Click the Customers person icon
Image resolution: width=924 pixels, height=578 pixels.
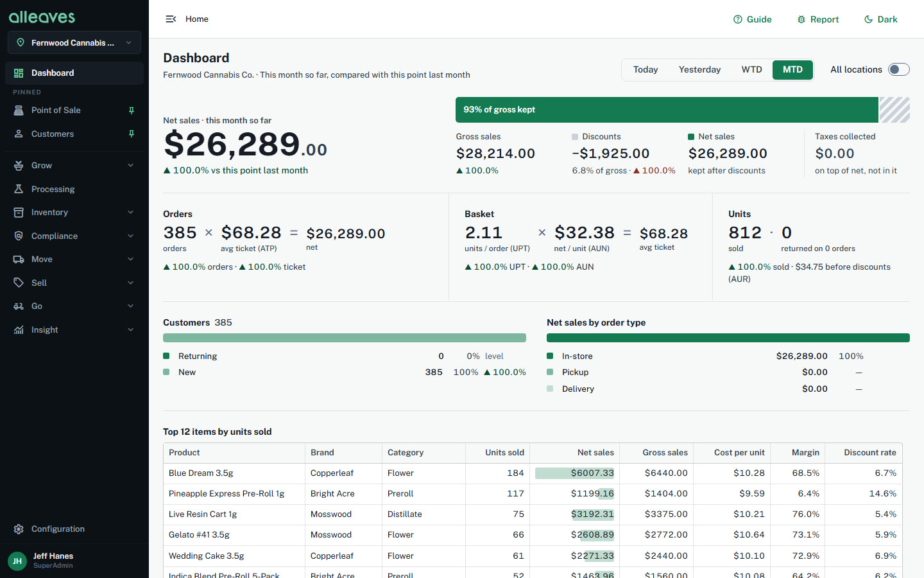pyautogui.click(x=19, y=134)
